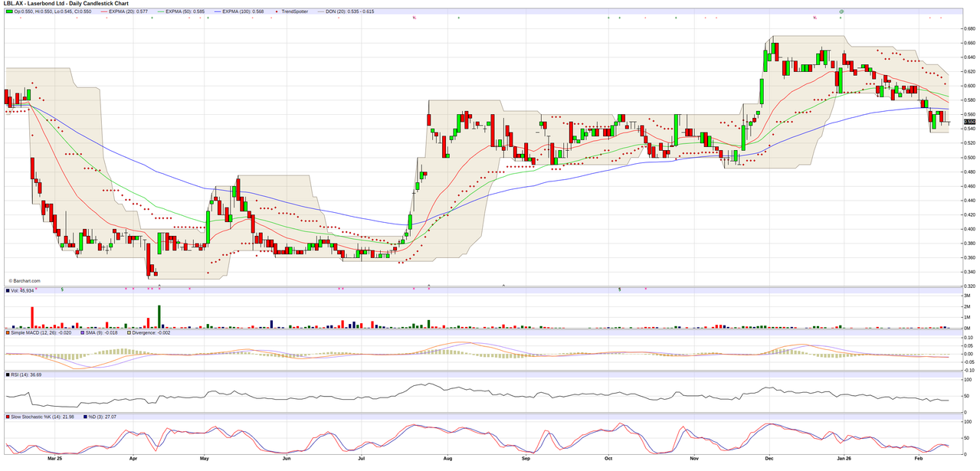Click the -0.10 MACD axis label
This screenshot has height=471, width=980.
pos(969,370)
